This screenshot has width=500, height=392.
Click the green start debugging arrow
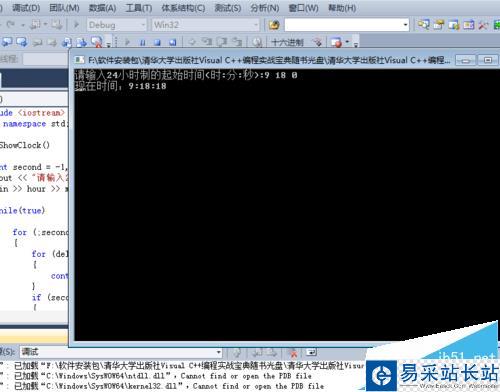pyautogui.click(x=76, y=25)
